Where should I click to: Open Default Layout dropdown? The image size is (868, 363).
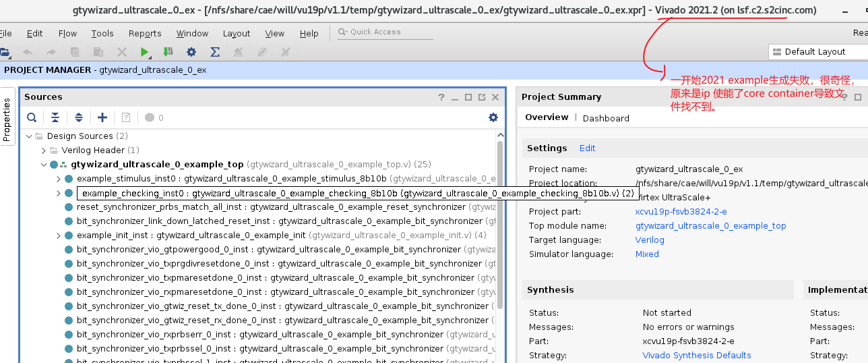click(818, 51)
